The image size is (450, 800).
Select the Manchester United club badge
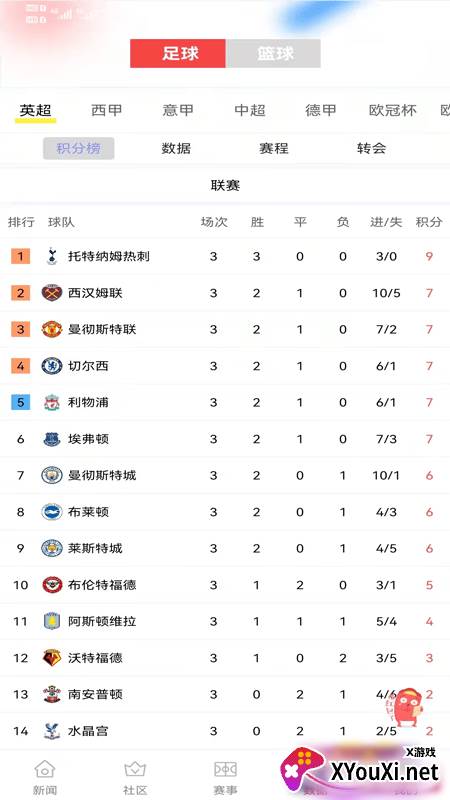52,329
